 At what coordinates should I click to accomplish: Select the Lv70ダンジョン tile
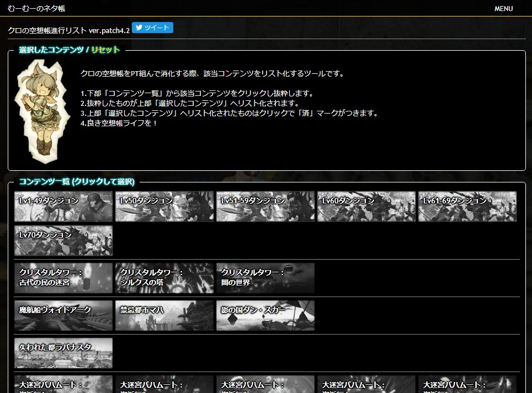click(x=63, y=240)
